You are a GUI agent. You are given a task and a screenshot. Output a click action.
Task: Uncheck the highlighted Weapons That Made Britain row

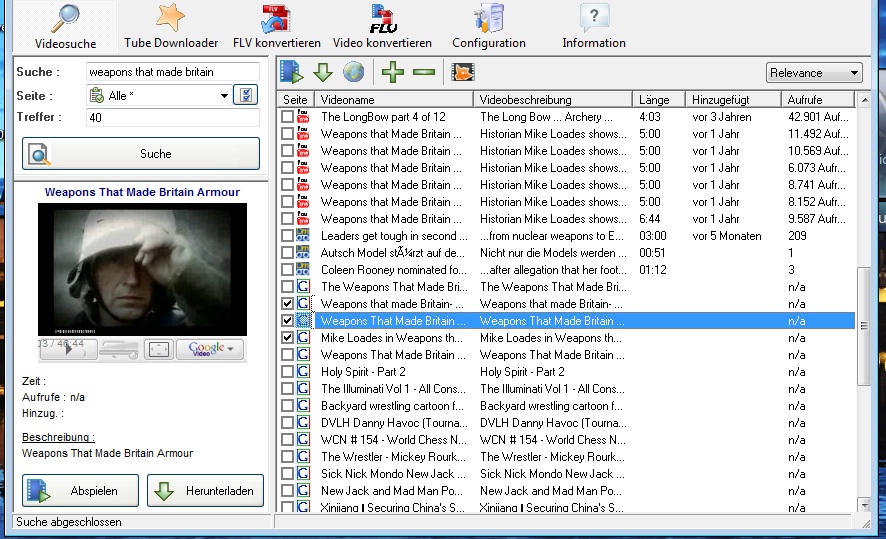[x=288, y=321]
